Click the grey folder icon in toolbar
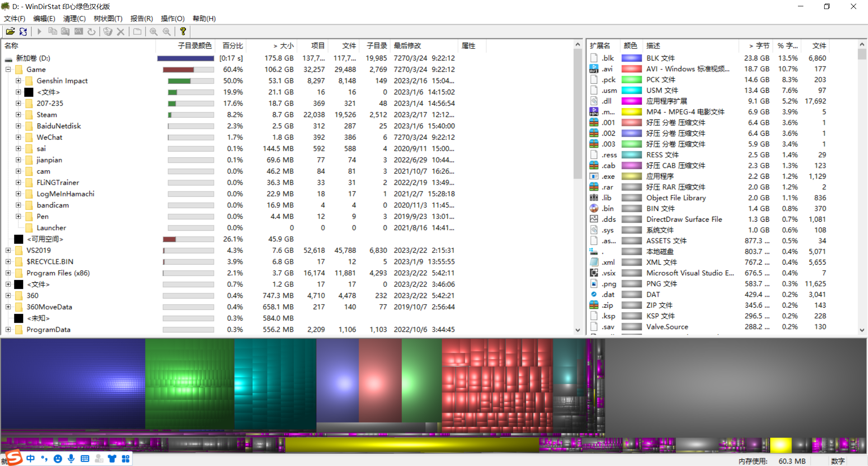The height and width of the screenshot is (466, 868). pyautogui.click(x=137, y=31)
